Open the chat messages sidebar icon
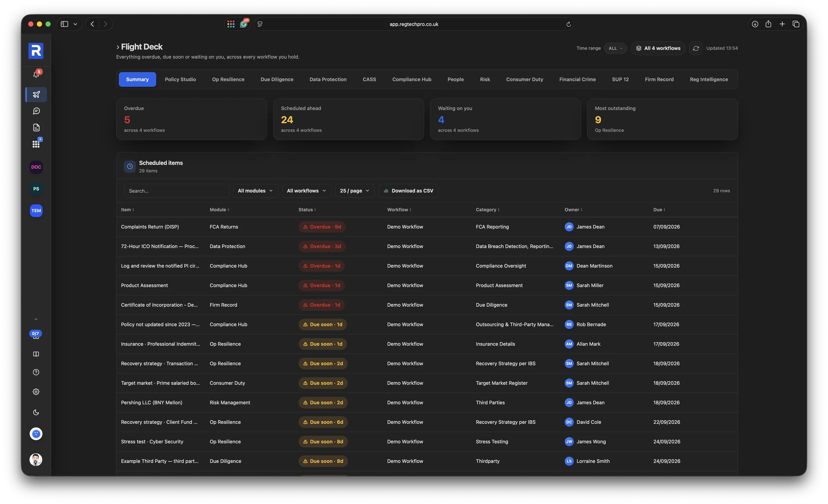Viewport: 828px width, 504px height. (x=36, y=111)
